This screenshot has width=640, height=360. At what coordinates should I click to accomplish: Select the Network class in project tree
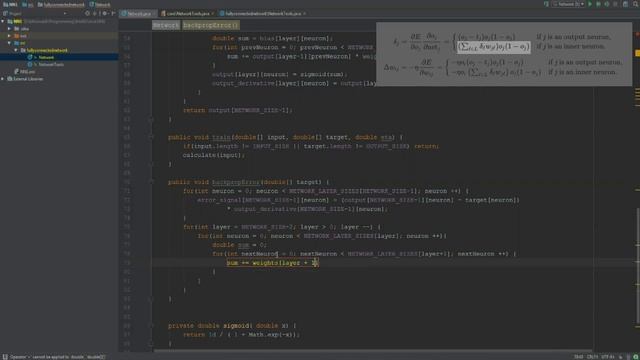point(46,57)
